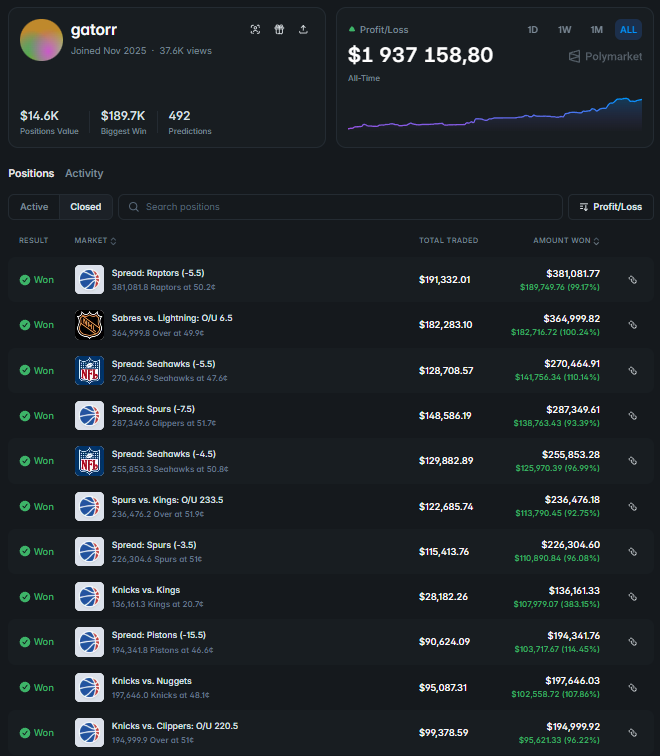This screenshot has width=660, height=756.
Task: Click NBA logo of Spread: Spurs (-7.5)
Action: [x=89, y=416]
